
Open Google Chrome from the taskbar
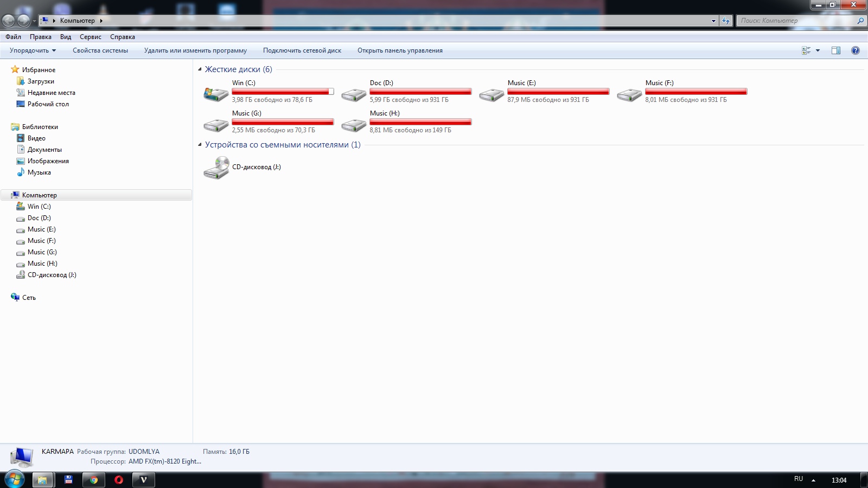(x=93, y=480)
